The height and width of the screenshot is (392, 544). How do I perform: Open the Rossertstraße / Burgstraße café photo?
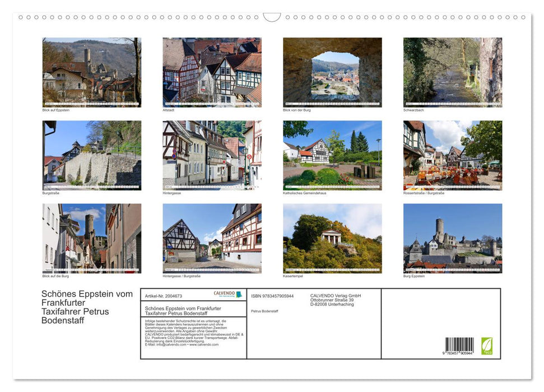(x=453, y=155)
